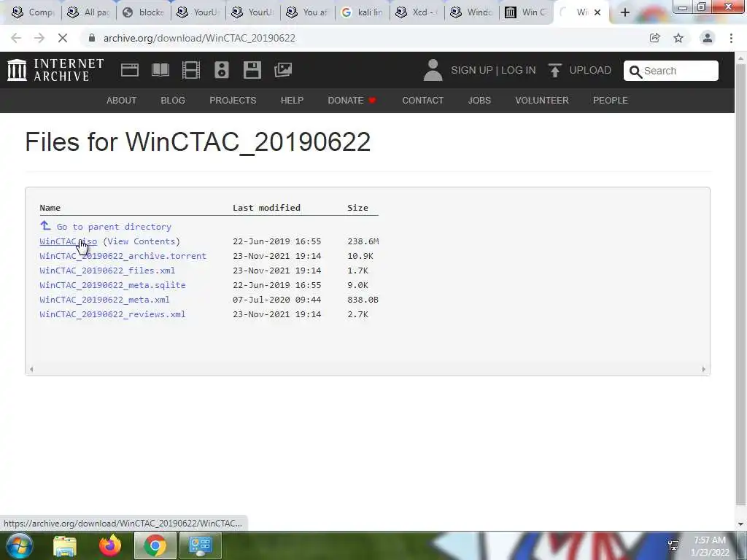Download the WinCTAC.iso file
Image resolution: width=747 pixels, height=560 pixels.
click(x=68, y=241)
